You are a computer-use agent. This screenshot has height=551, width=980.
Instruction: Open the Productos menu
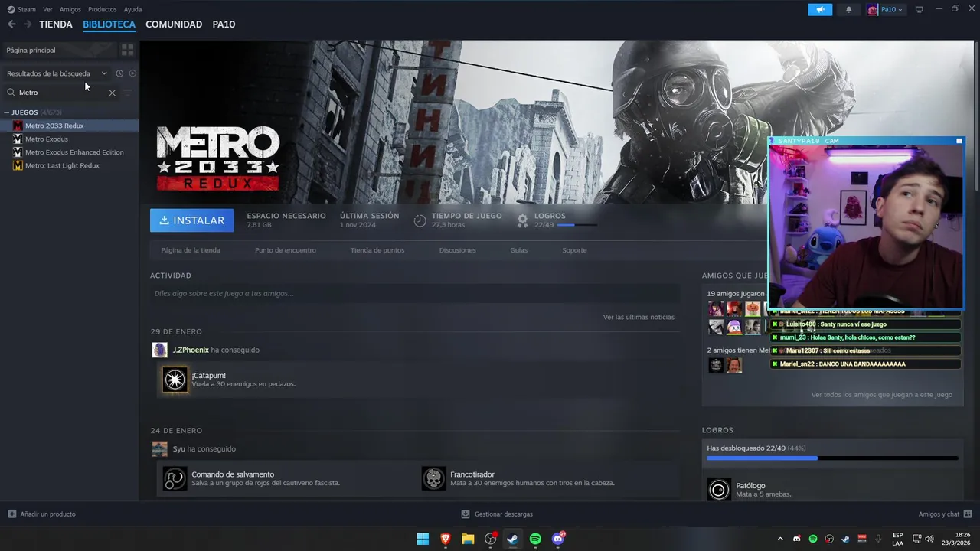click(x=103, y=9)
